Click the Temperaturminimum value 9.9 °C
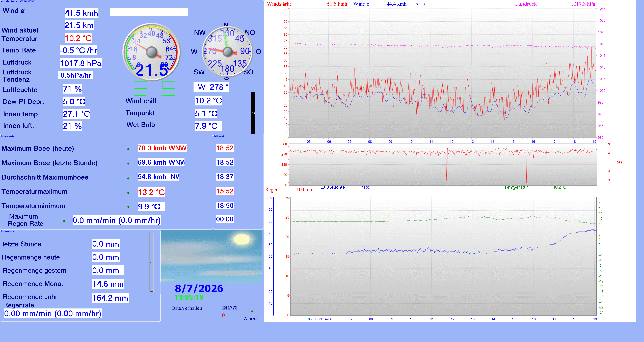644x342 pixels. coord(151,207)
